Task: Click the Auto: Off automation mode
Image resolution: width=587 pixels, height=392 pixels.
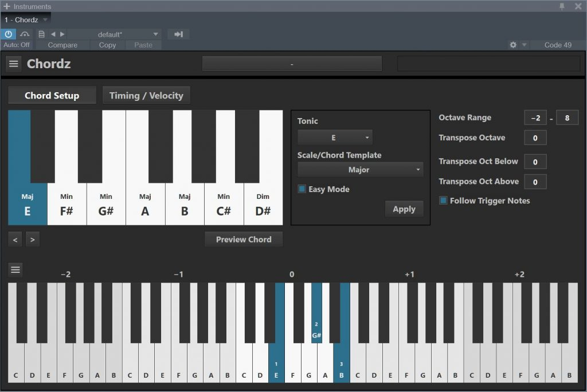Action: 17,45
